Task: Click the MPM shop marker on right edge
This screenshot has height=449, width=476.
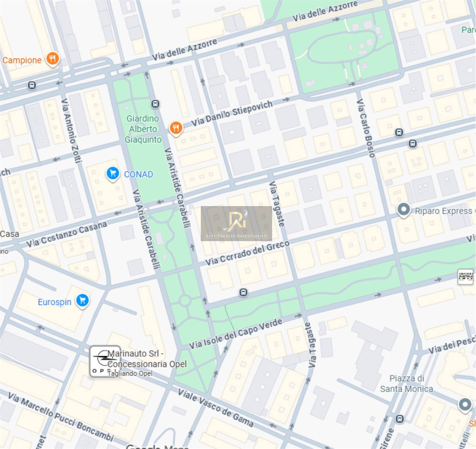Action: 465,277
